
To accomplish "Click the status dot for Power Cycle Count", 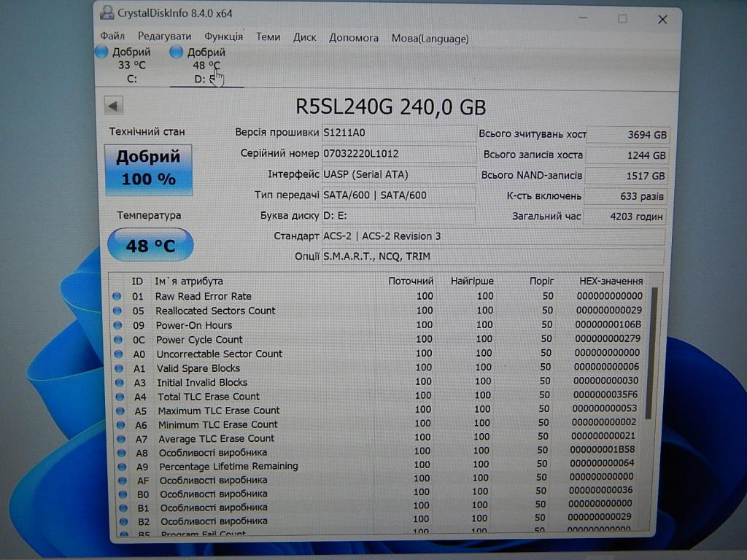I will click(118, 340).
